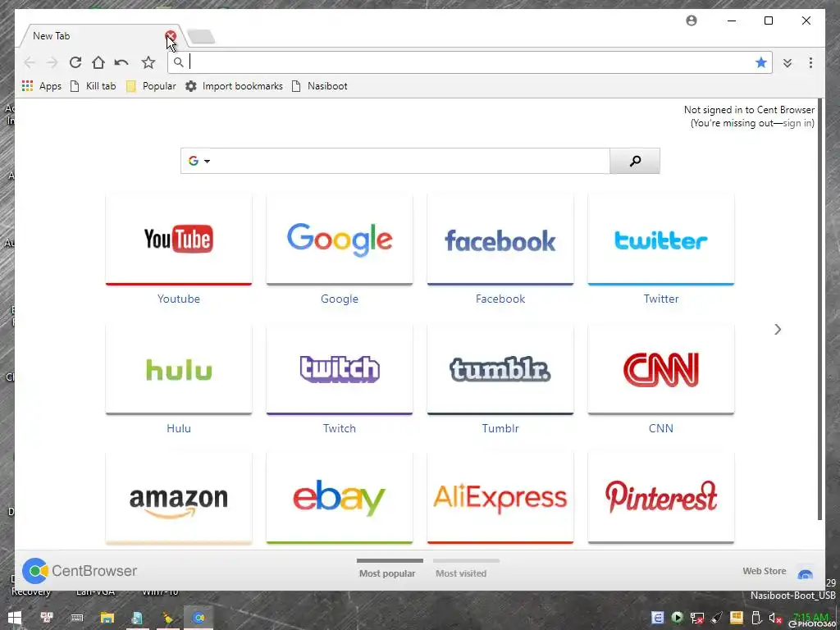Image resolution: width=840 pixels, height=630 pixels.
Task: Open the AliExpress tile
Action: click(500, 498)
